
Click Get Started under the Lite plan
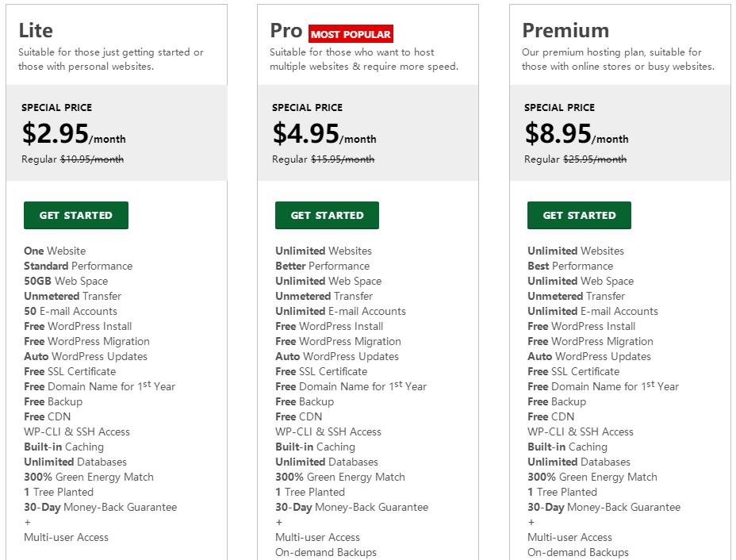(76, 215)
